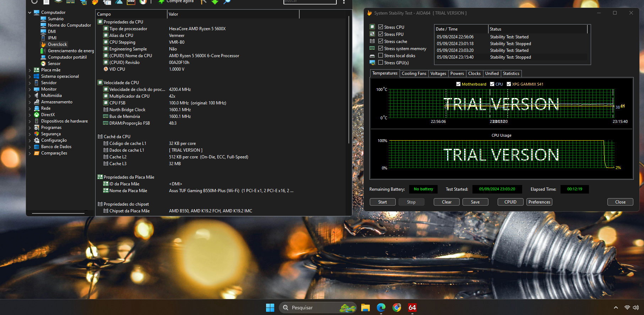Open the System Stability Test flame toolbar icon
This screenshot has width=644, height=315.
click(95, 2)
